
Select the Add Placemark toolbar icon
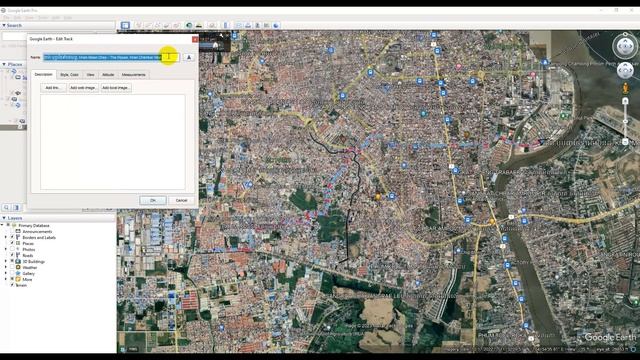point(139,25)
